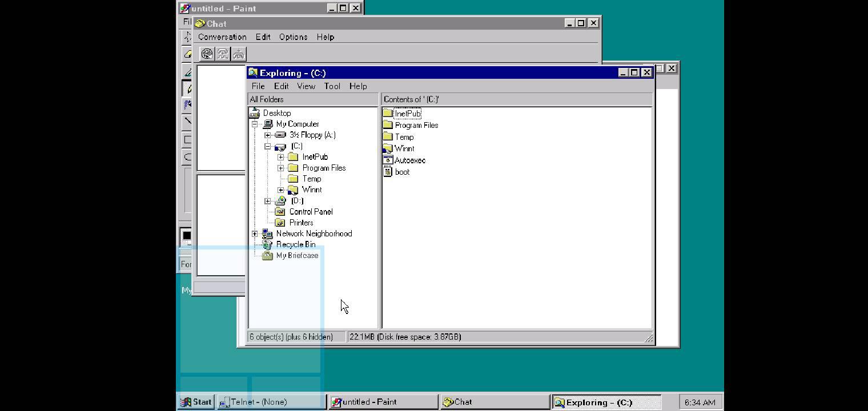
Task: Click the Hang Up button in Chat toolbar
Action: click(239, 54)
